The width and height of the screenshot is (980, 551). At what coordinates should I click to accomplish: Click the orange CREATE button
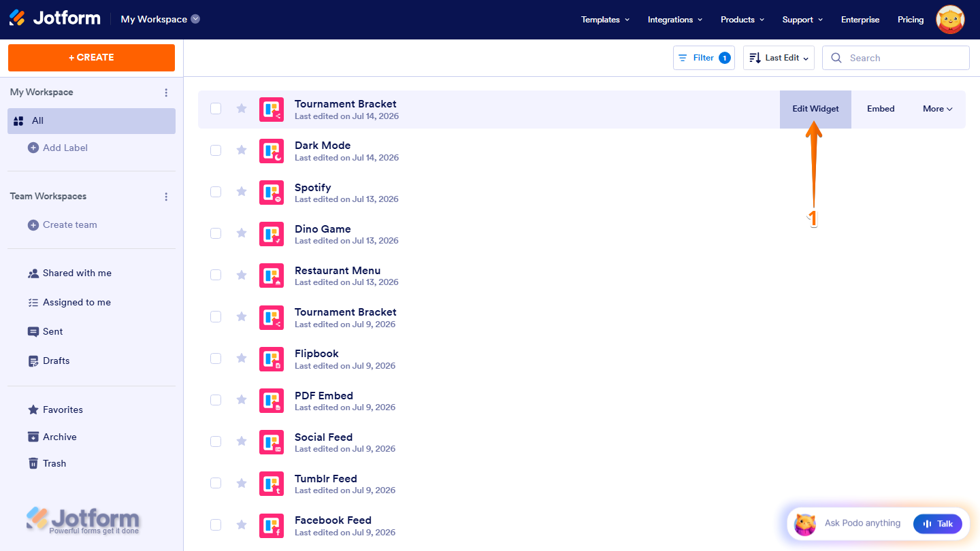[x=91, y=58]
